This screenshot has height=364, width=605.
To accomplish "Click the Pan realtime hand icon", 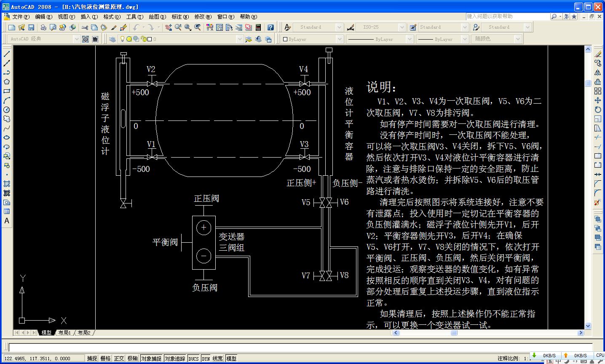I will [x=169, y=27].
